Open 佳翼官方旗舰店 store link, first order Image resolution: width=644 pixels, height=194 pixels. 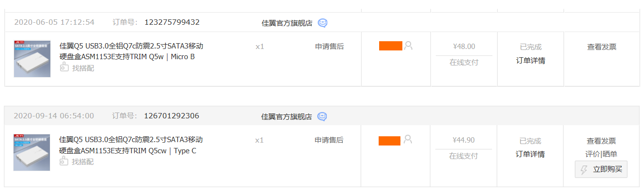point(287,23)
